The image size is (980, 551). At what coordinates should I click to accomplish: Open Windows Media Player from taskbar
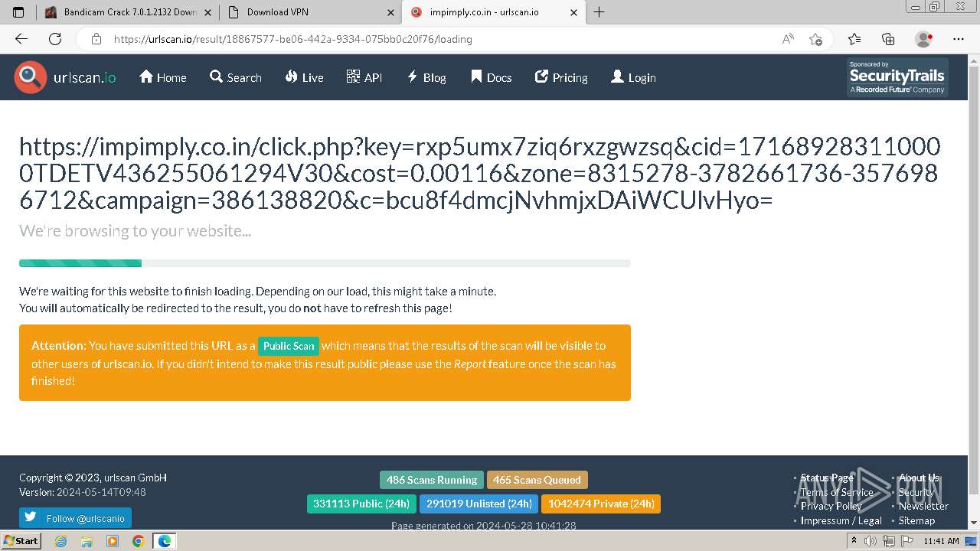tap(113, 541)
